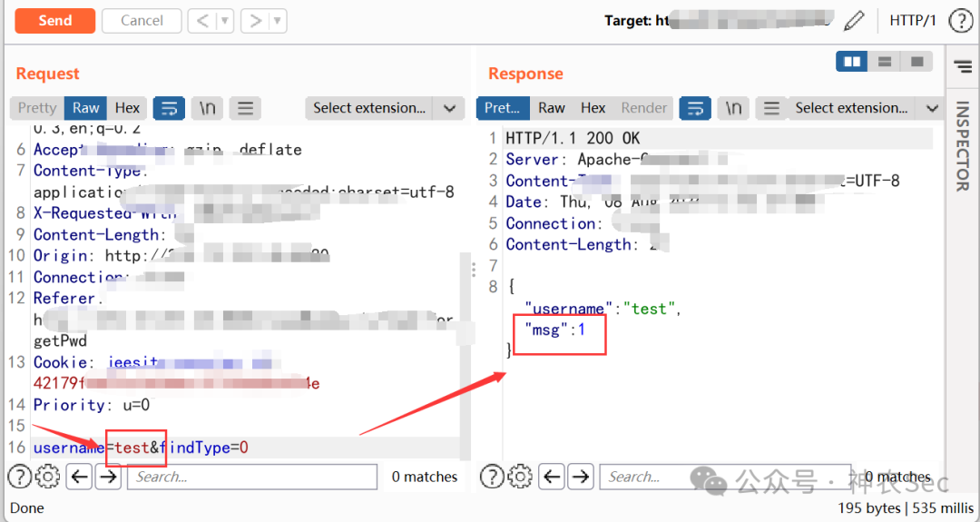Screen dimensions: 980x522
Task: Click the "username":"test" response line
Action: tap(603, 308)
